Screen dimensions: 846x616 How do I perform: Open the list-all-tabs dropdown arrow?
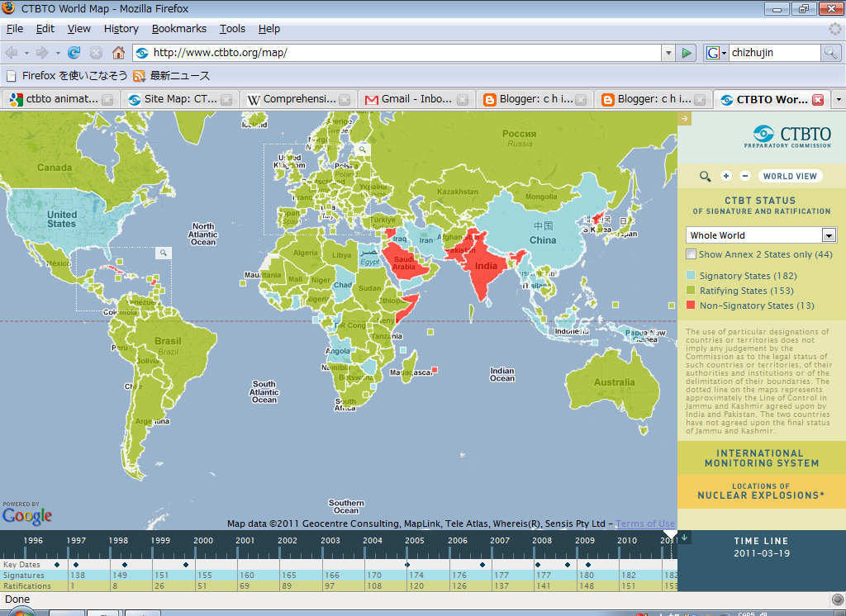(839, 100)
